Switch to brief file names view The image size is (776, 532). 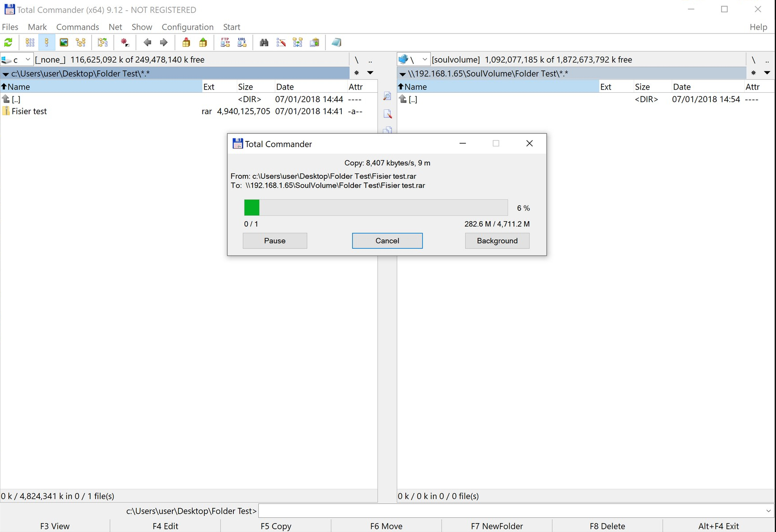tap(30, 42)
